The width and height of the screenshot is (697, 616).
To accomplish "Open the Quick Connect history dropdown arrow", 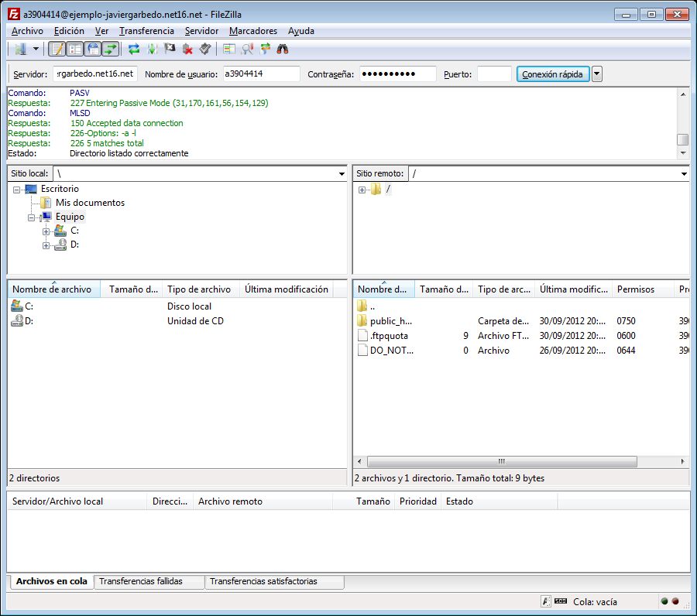I will pos(597,74).
